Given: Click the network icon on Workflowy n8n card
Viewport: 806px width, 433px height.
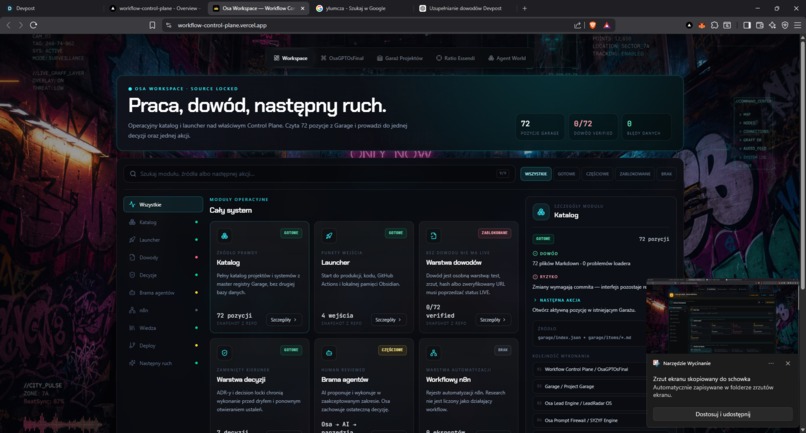Looking at the screenshot, I should coord(433,353).
